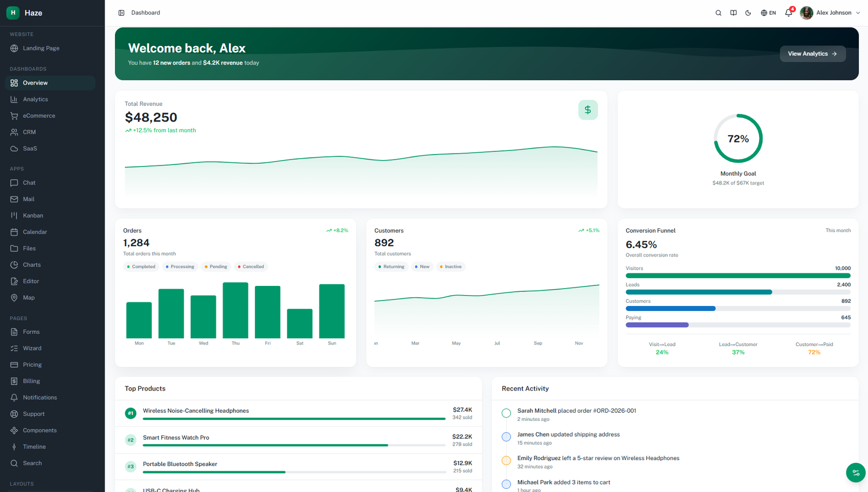Viewport: 868px width, 492px height.
Task: Click the Calendar icon in sidebar
Action: (x=14, y=232)
